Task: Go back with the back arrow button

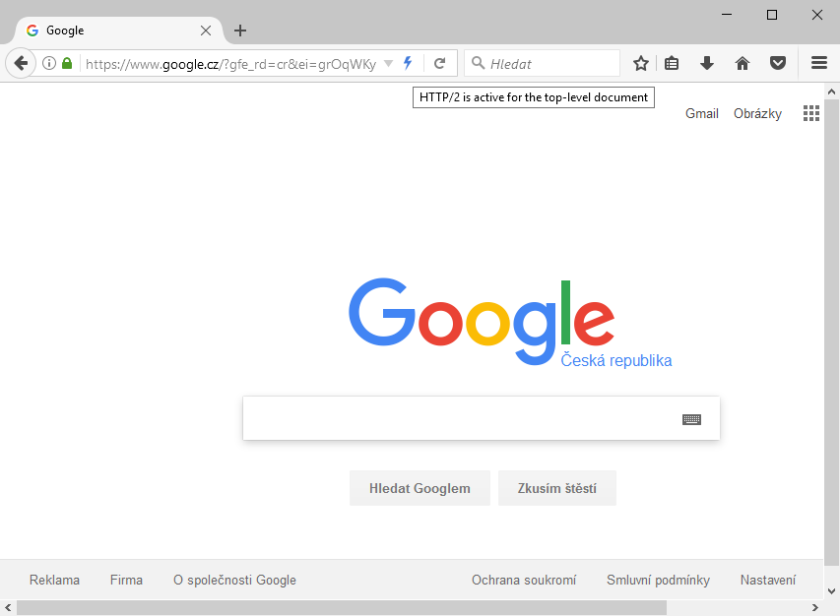Action: (21, 63)
